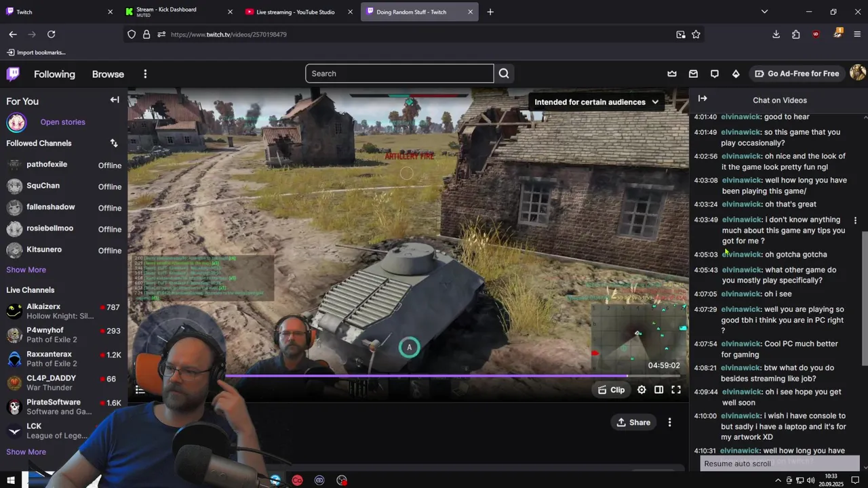Viewport: 868px width, 488px height.
Task: Close the Doing Random Stuff tab
Action: [x=471, y=12]
